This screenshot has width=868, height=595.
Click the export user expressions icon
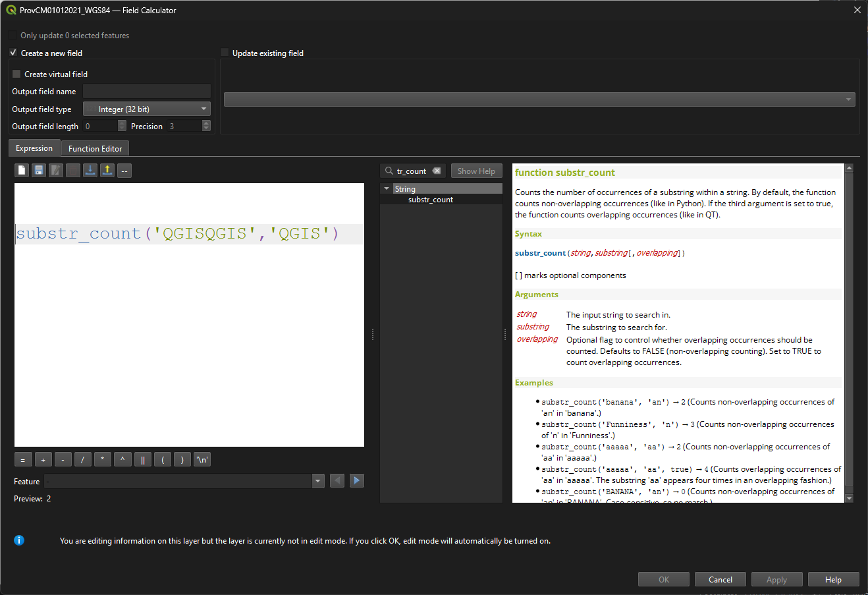pos(107,171)
